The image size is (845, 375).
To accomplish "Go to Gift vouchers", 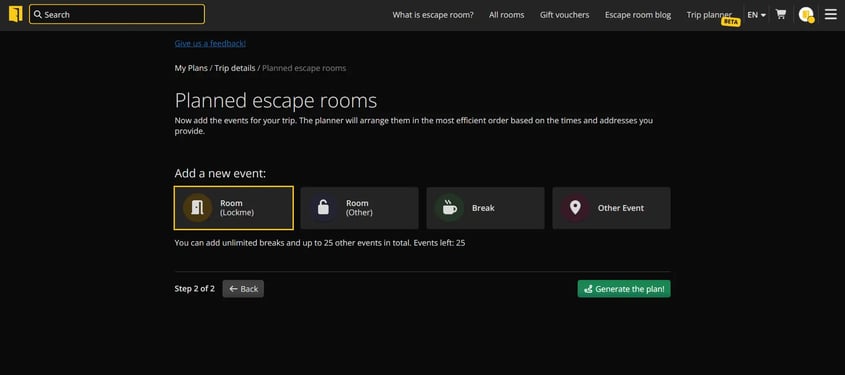I will pyautogui.click(x=564, y=15).
